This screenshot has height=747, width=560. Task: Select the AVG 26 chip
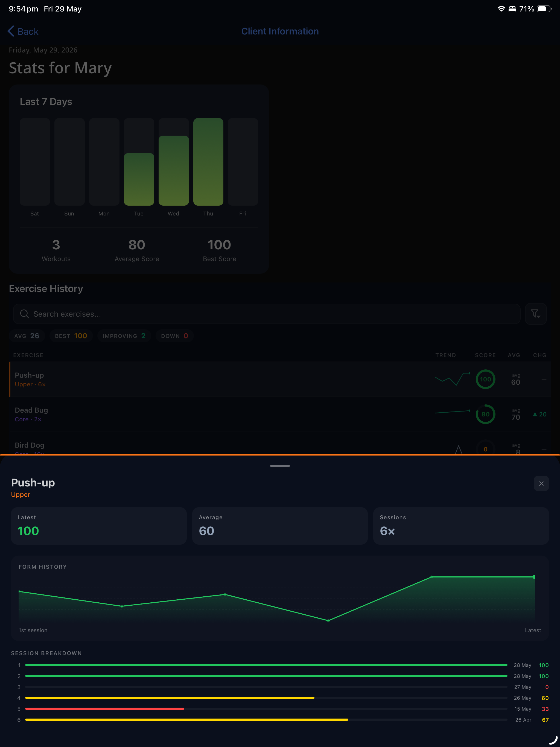(x=27, y=336)
